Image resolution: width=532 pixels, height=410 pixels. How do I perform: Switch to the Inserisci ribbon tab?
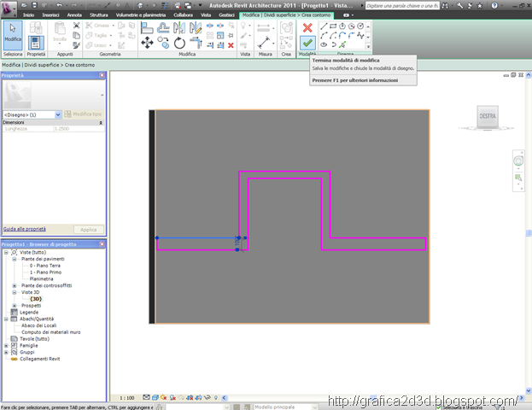pos(51,15)
